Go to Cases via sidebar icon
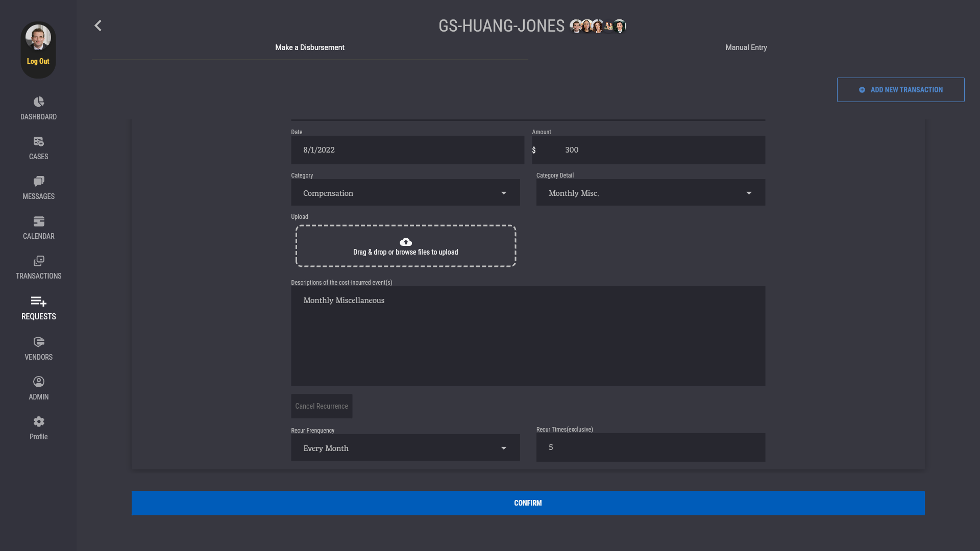 click(39, 142)
